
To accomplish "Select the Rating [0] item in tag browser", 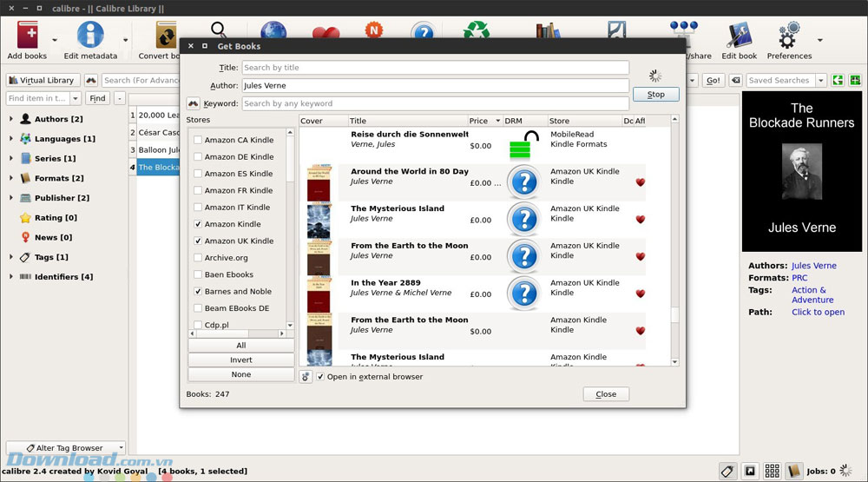I will click(x=56, y=218).
